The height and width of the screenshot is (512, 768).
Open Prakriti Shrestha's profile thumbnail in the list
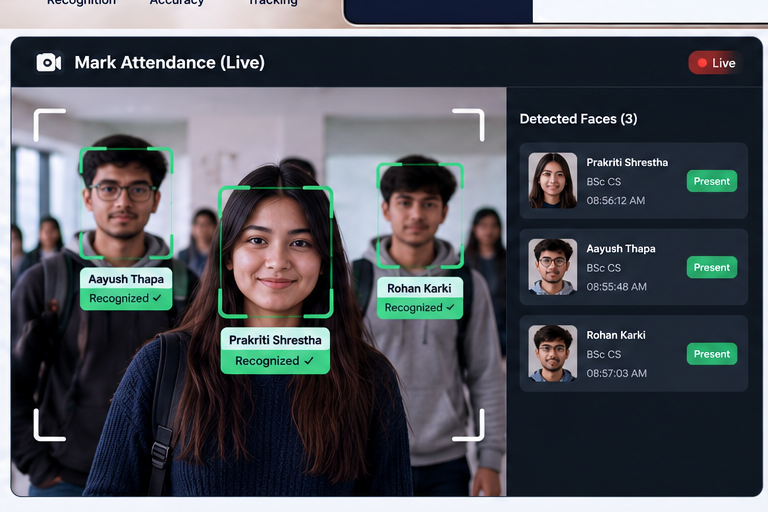pyautogui.click(x=552, y=181)
